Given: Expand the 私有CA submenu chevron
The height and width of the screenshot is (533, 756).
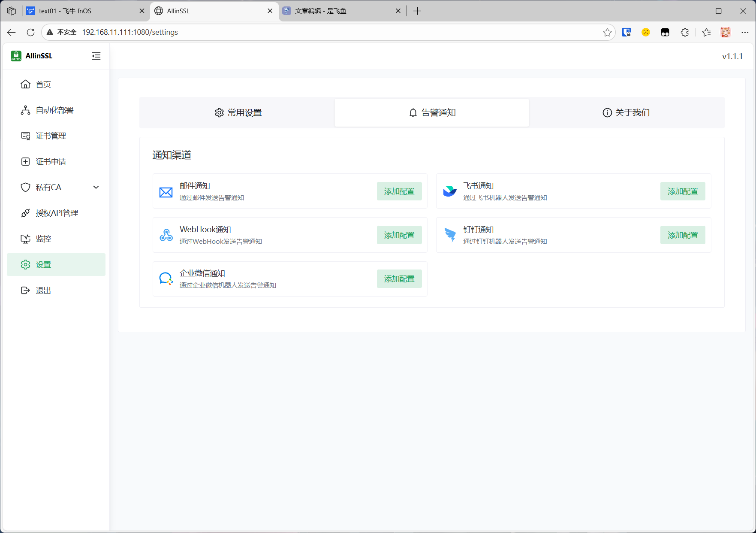Looking at the screenshot, I should 96,188.
